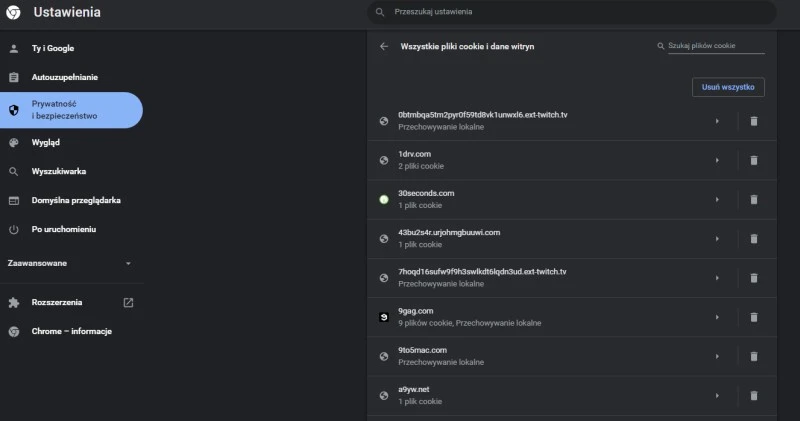Click trash icon next to 9gag.com
The image size is (800, 421).
pos(754,317)
